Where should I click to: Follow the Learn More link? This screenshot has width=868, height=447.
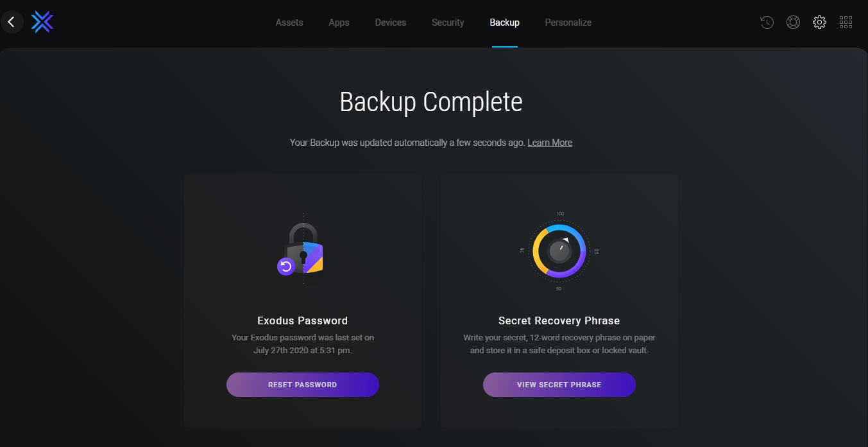point(550,143)
